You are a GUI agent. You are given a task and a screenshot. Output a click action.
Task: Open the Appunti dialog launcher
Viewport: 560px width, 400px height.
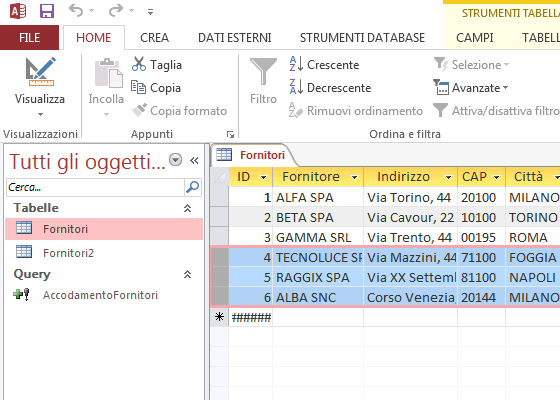pos(230,134)
